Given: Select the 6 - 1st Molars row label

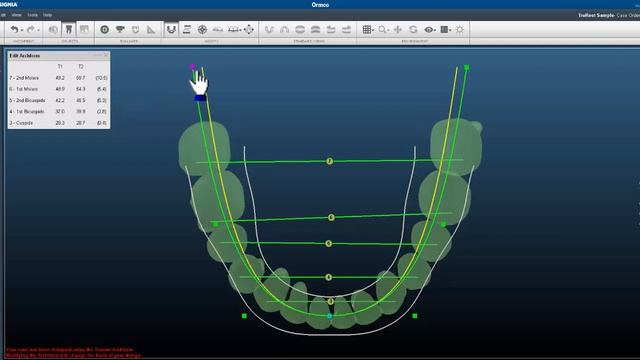Looking at the screenshot, I should point(24,89).
